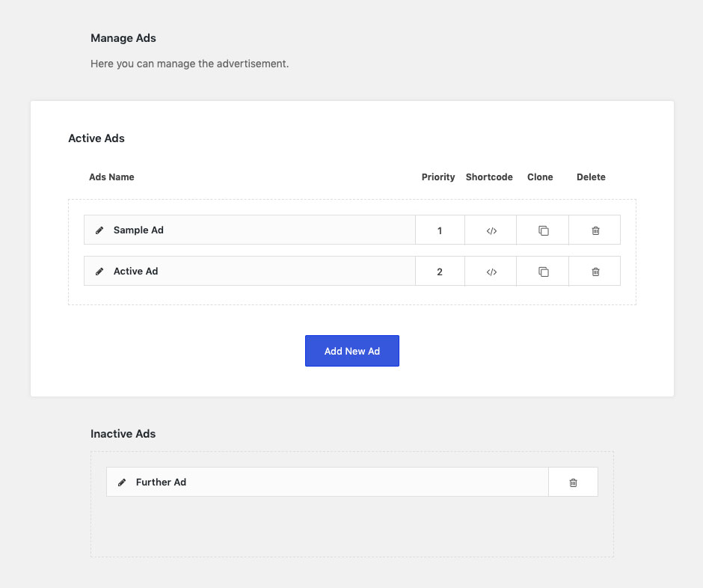Click priority value 2 of Active Ad

[440, 272]
